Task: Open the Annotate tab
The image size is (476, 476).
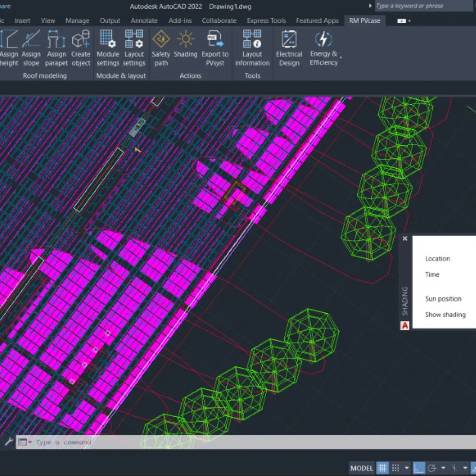Action: pyautogui.click(x=144, y=21)
